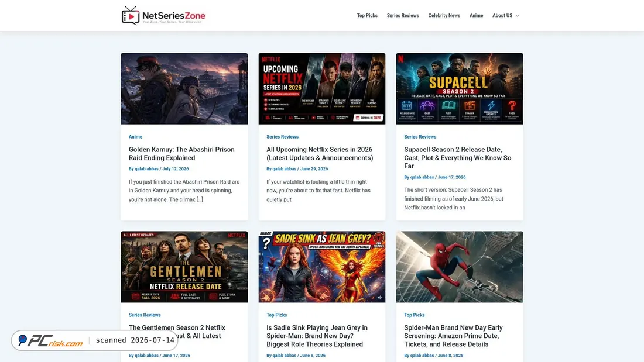The image size is (644, 362).
Task: Open the Supacell Season 2 thumbnail image
Action: pos(460,89)
